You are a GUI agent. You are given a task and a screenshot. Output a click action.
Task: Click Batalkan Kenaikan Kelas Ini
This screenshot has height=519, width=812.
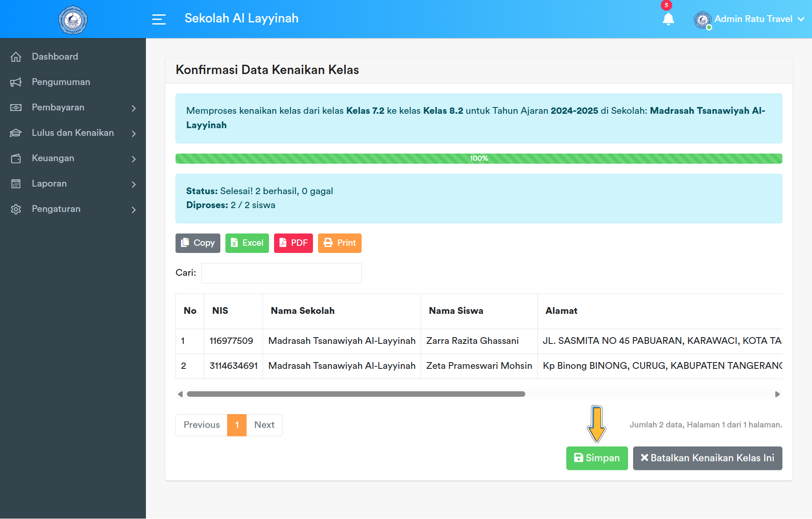(x=707, y=458)
